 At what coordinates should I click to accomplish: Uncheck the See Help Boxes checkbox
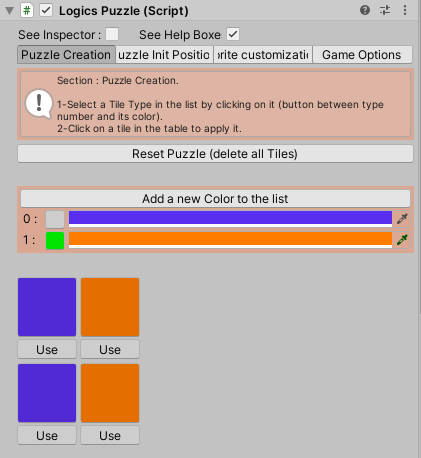click(233, 34)
